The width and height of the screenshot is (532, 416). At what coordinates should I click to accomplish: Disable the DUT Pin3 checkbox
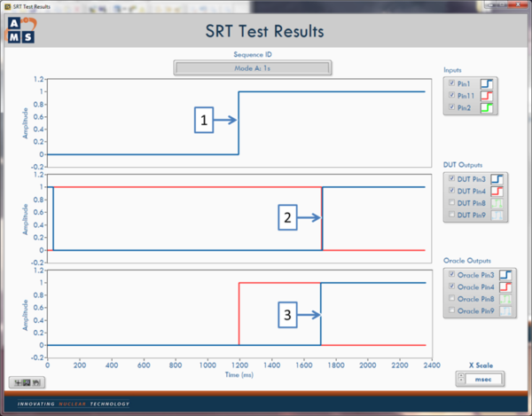(451, 178)
